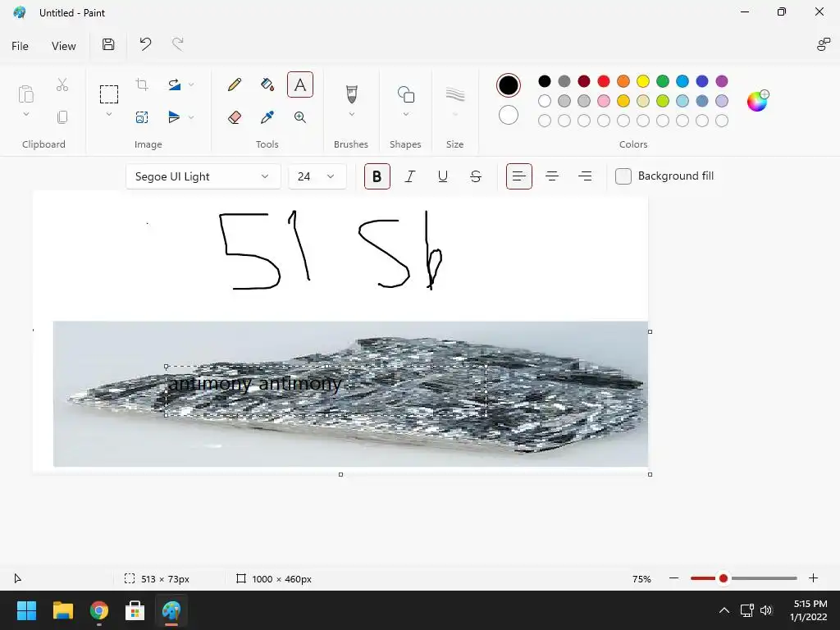Screen dimensions: 840x630
Task: Expand the Flip options arrow
Action: (x=191, y=117)
